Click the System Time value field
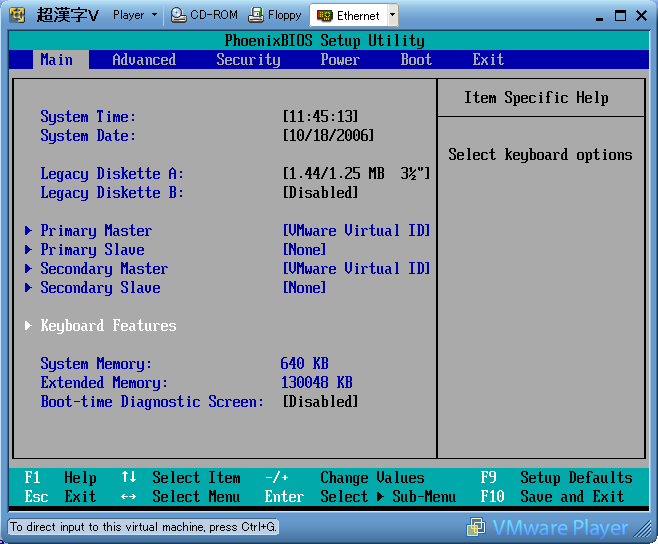The width and height of the screenshot is (658, 544). pyautogui.click(x=320, y=117)
